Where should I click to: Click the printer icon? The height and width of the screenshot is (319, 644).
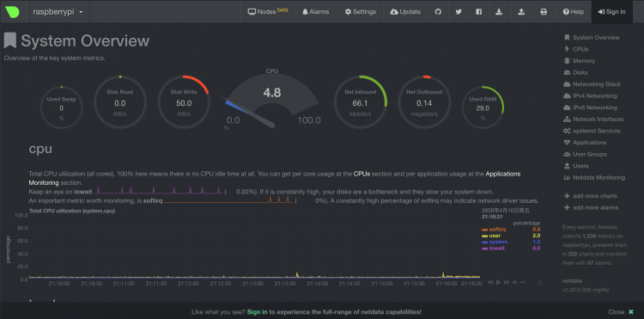pos(544,11)
